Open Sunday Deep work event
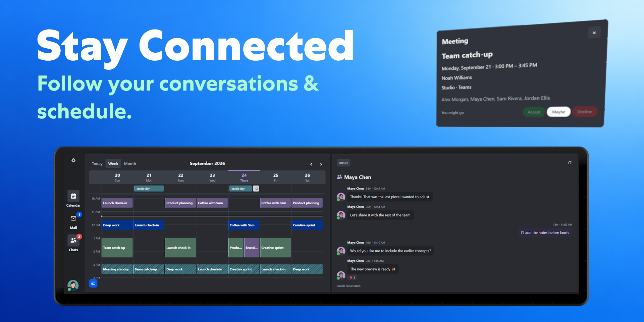The image size is (644, 322). point(117,225)
